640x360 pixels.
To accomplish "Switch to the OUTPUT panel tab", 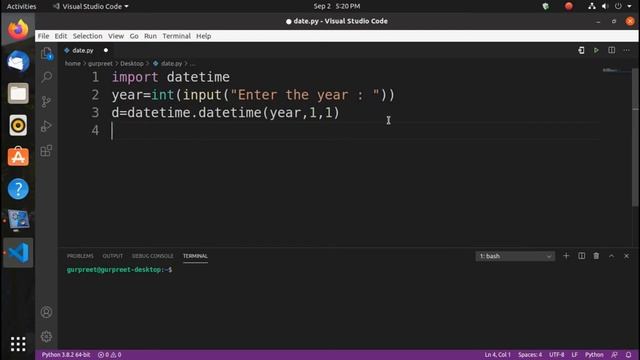I will point(112,256).
